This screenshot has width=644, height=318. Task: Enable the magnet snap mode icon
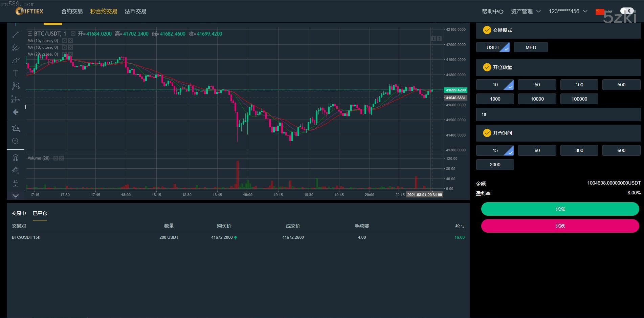point(16,158)
